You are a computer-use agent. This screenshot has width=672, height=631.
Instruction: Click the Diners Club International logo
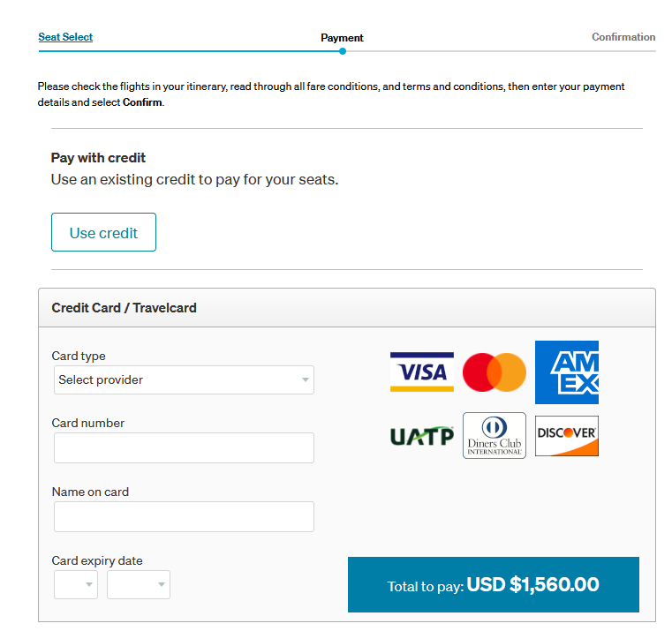tap(494, 436)
